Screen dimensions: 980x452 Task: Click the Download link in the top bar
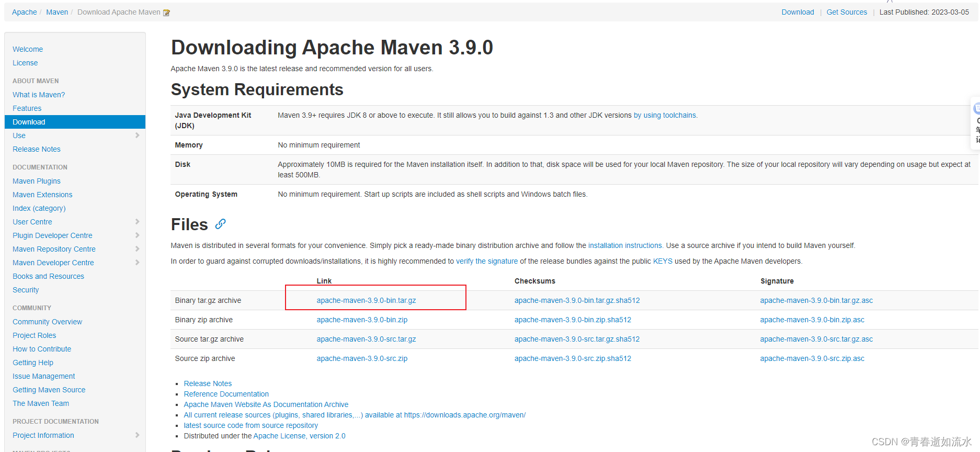797,12
